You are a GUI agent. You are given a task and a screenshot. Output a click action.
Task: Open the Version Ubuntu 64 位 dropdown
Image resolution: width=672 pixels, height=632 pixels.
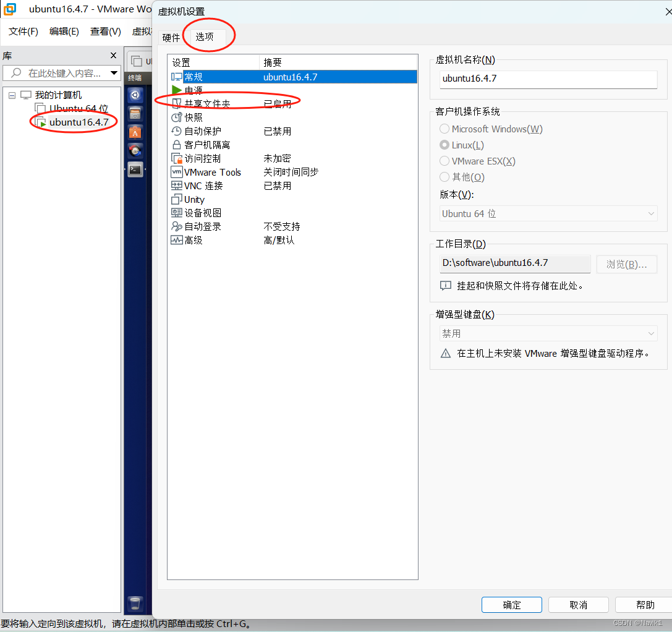coord(548,213)
